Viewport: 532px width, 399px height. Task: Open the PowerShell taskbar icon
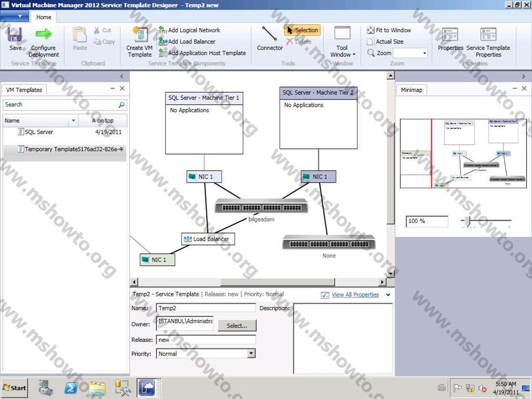[x=71, y=388]
